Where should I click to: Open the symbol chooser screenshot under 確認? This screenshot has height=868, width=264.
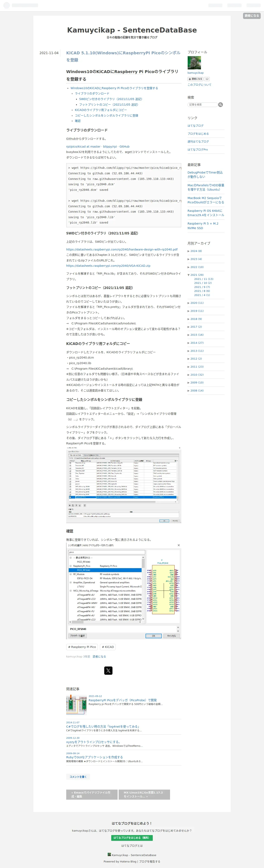[x=124, y=591]
